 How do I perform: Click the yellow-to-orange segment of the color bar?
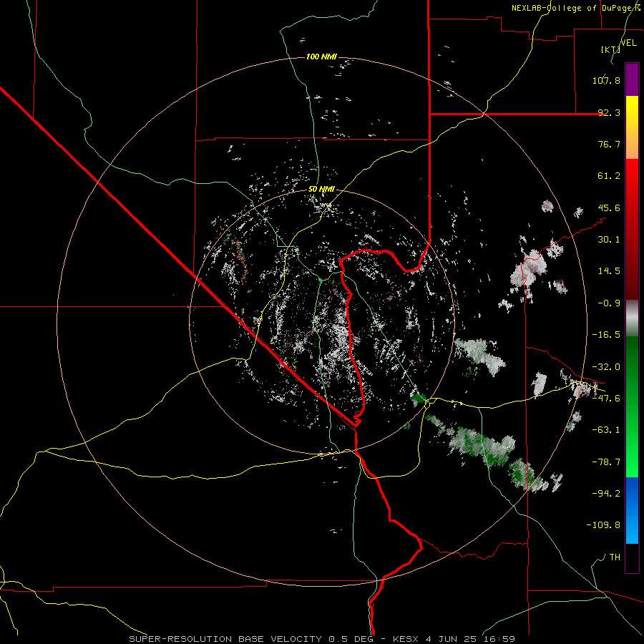click(x=632, y=127)
